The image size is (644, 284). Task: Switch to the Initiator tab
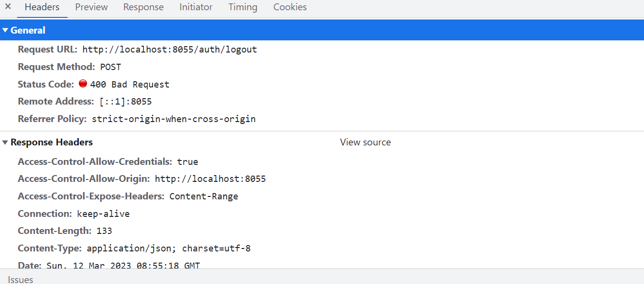196,7
